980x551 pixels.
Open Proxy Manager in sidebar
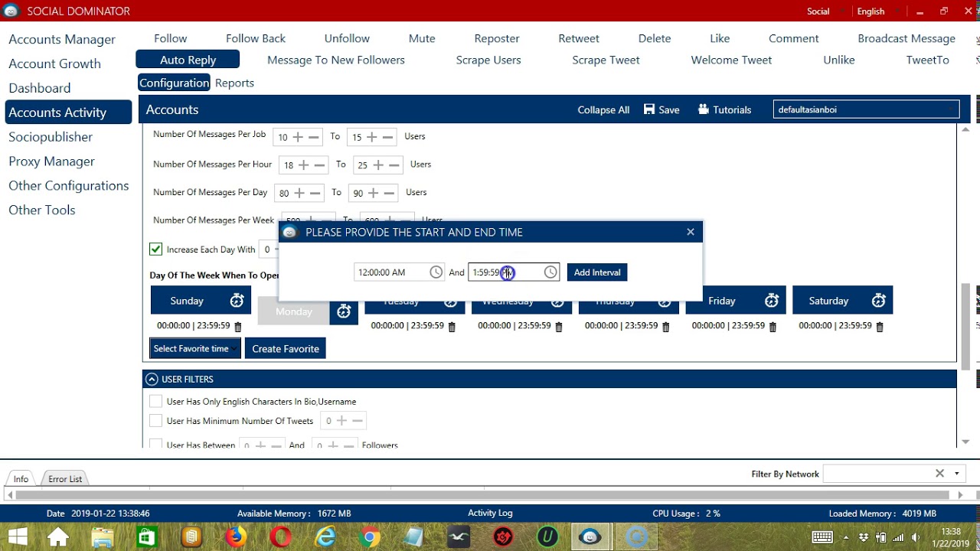[51, 161]
